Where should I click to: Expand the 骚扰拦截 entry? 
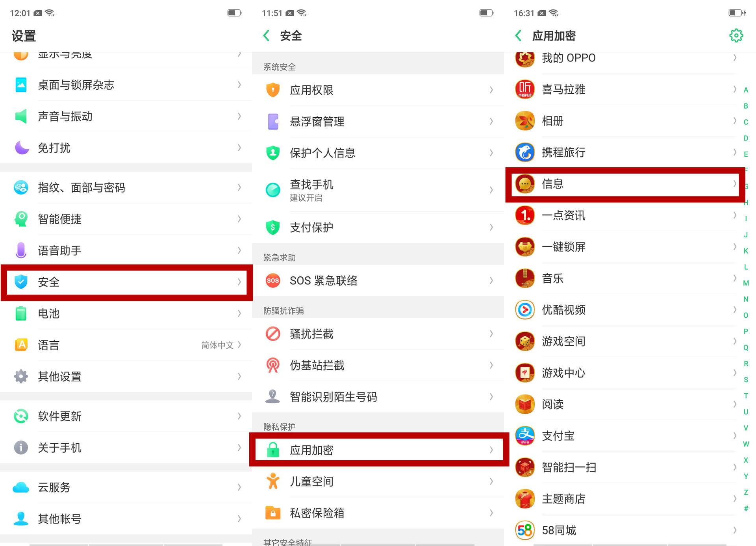tap(378, 334)
